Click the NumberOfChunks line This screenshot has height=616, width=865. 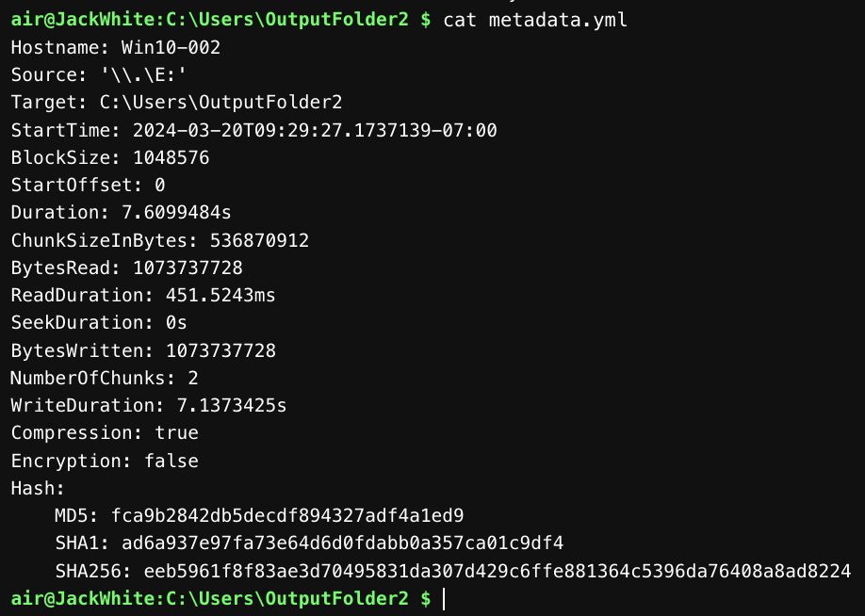coord(104,378)
